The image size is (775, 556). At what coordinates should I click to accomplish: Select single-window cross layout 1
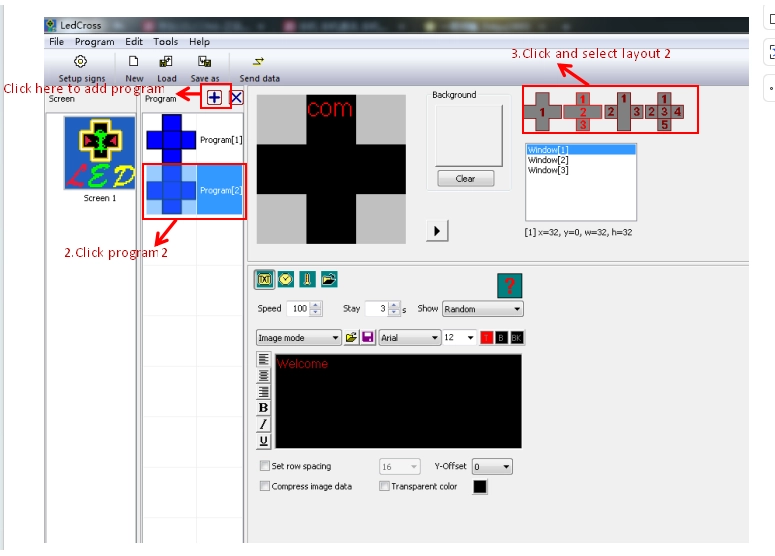pyautogui.click(x=543, y=111)
